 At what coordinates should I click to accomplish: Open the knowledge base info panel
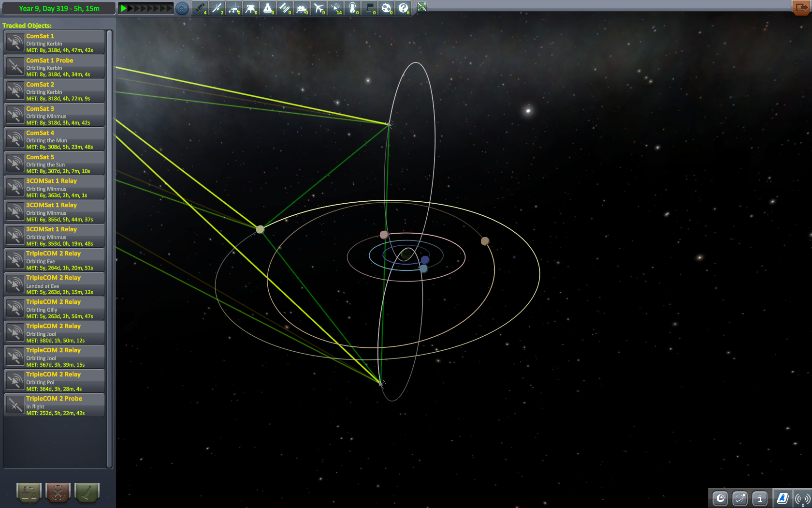[760, 498]
